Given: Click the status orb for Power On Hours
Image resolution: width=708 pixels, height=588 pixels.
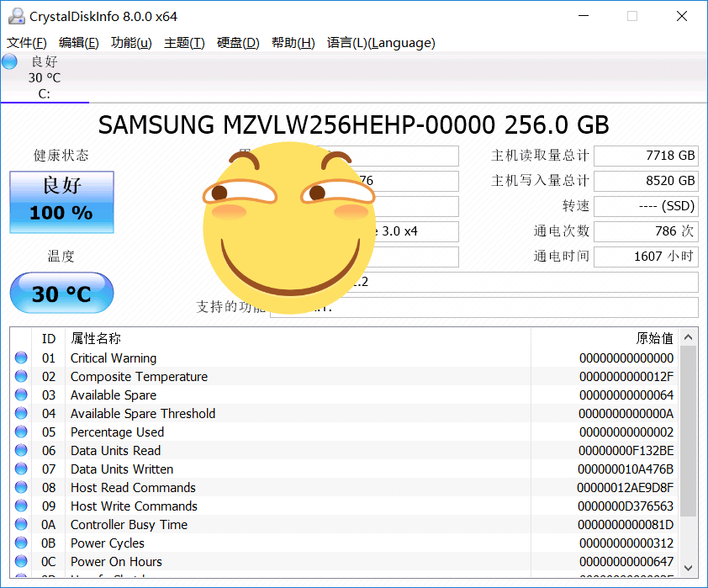Looking at the screenshot, I should [21, 561].
